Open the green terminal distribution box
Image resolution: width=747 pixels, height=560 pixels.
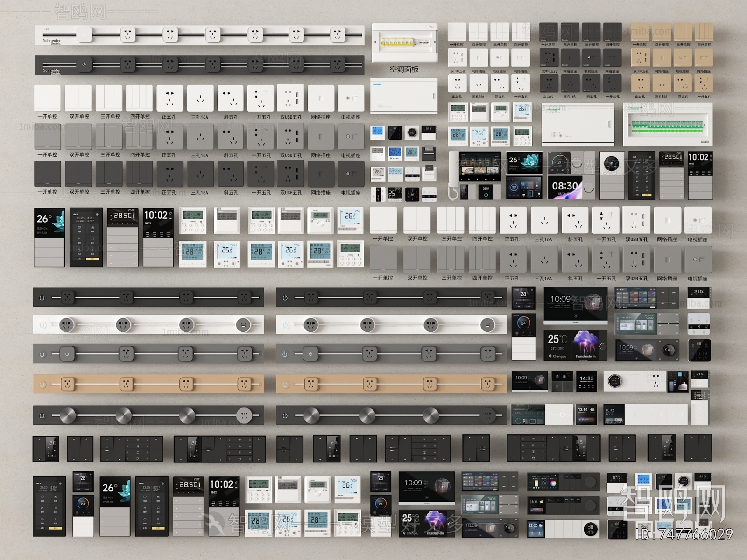(x=668, y=125)
